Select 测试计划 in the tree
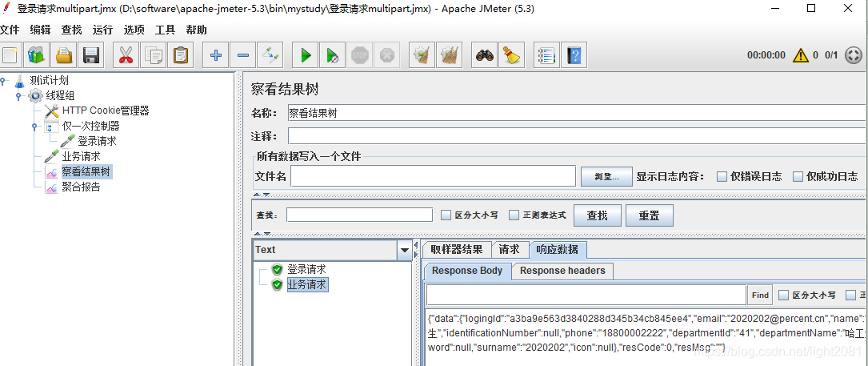The width and height of the screenshot is (868, 366). pyautogui.click(x=49, y=80)
